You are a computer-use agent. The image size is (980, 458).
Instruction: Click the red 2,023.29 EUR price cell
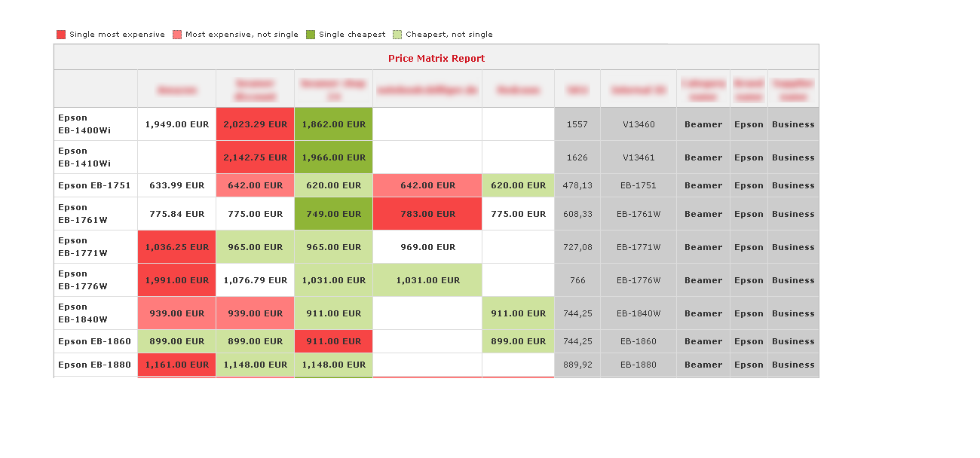point(256,124)
